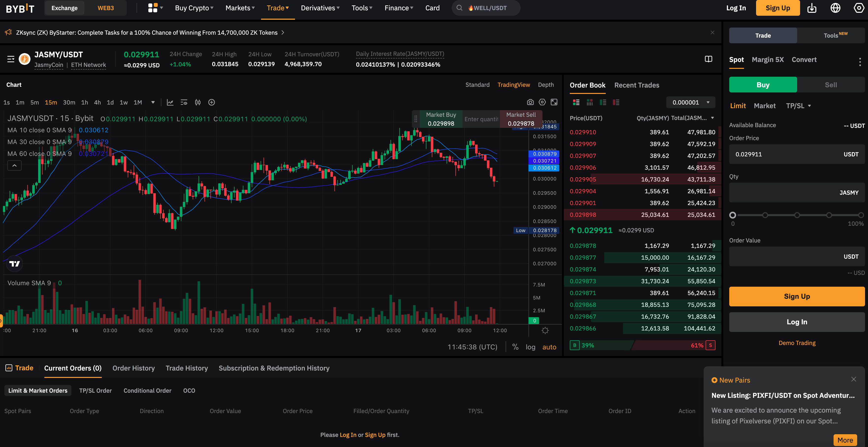Expand chart to fullscreen

pyautogui.click(x=554, y=102)
